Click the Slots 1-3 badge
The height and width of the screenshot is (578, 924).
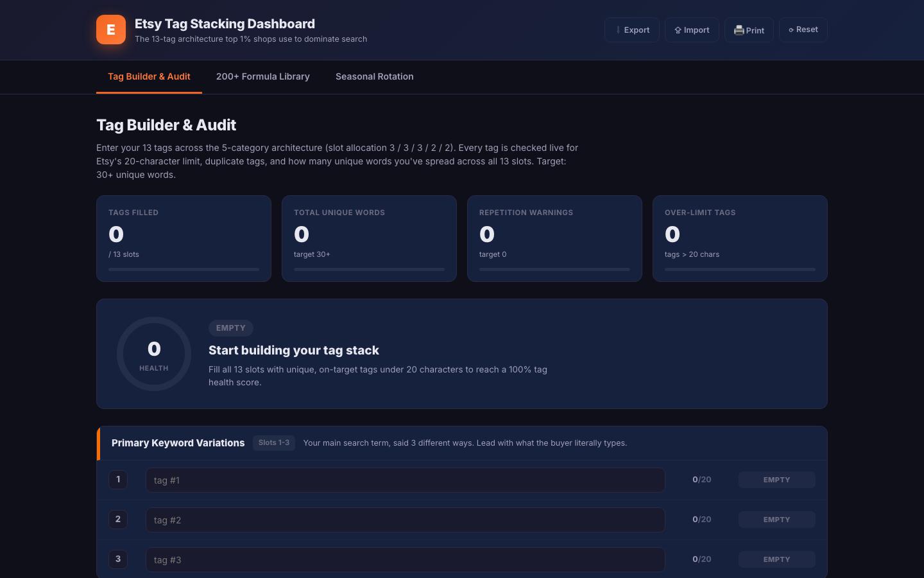(274, 443)
